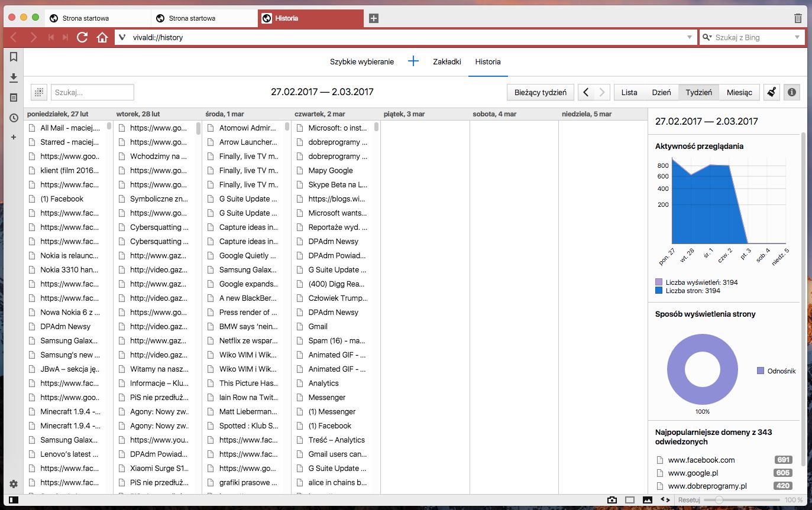
Task: Expand the address bar URL dropdown
Action: click(689, 37)
